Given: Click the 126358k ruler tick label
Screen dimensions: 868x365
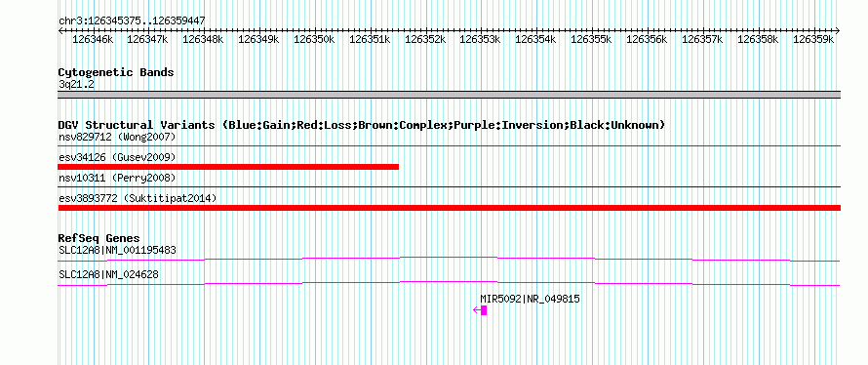Looking at the screenshot, I should click(x=759, y=39).
